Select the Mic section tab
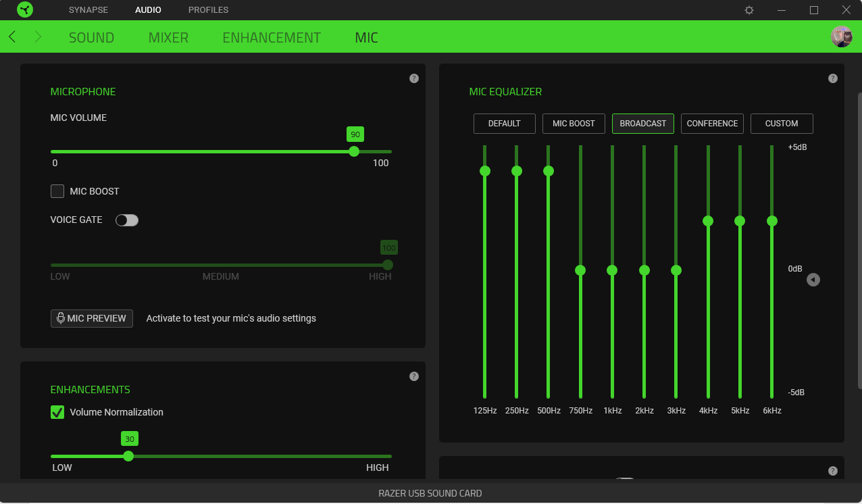Viewport: 862px width, 504px height. pos(367,38)
